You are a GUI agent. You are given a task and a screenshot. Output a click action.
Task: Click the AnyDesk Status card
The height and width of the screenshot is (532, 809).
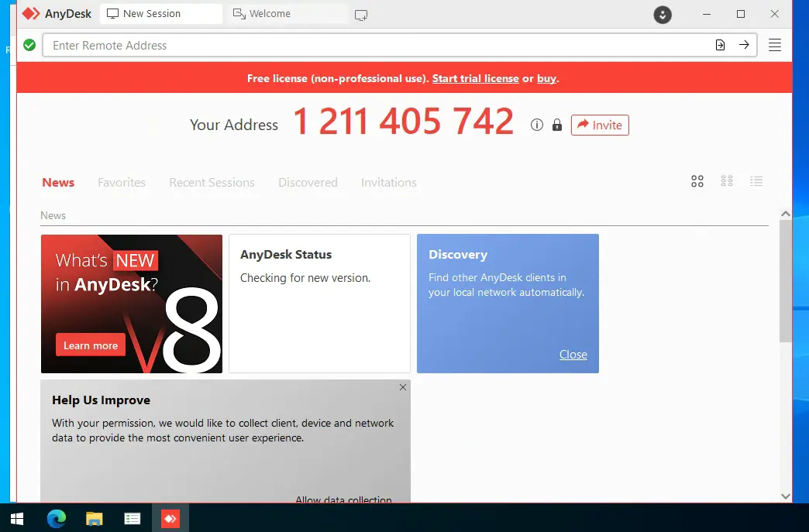tap(319, 304)
